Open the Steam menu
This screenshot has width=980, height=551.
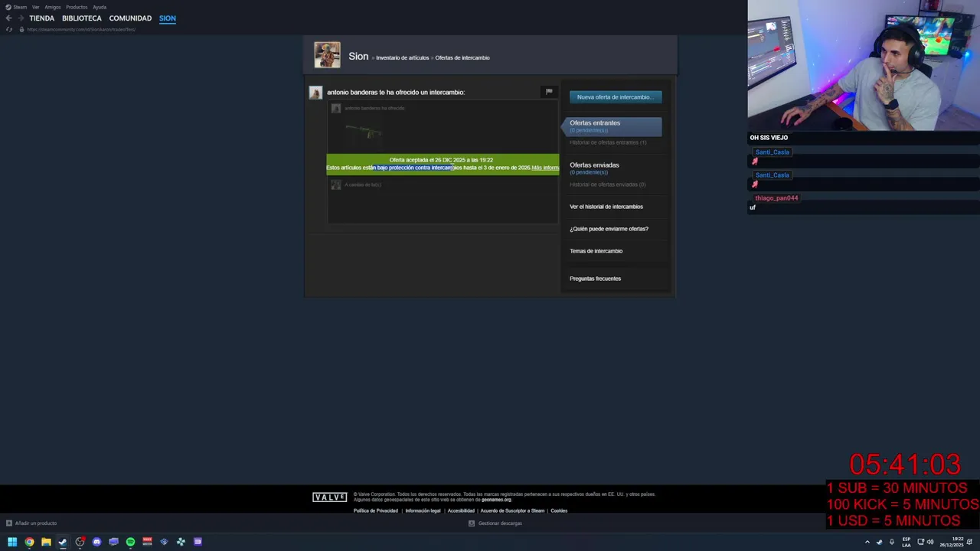(16, 7)
